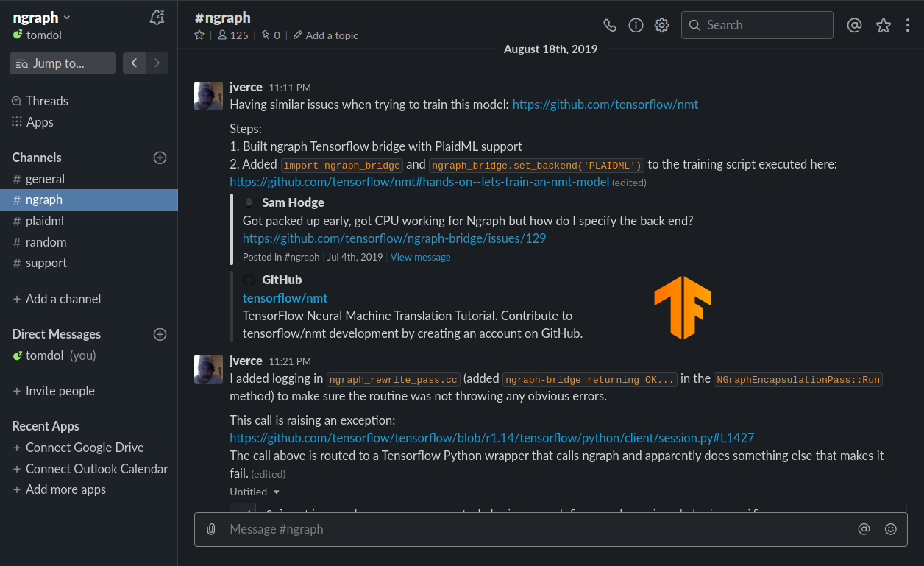Open jverce's avatar at 11:11 PM

pyautogui.click(x=208, y=96)
